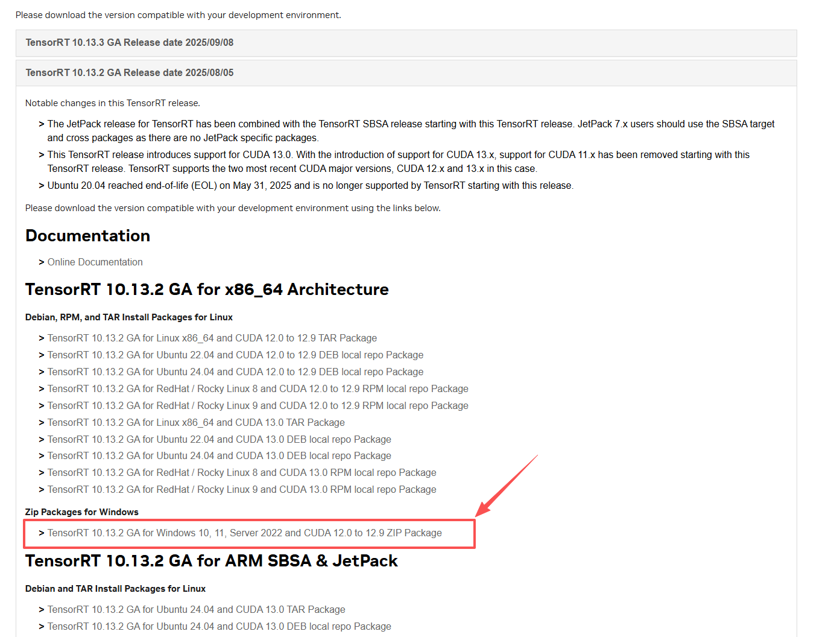This screenshot has height=637, width=840.
Task: Click the TensorRT 10.13.2 GA for ARM SBSA & JetPack heading
Action: (x=211, y=561)
